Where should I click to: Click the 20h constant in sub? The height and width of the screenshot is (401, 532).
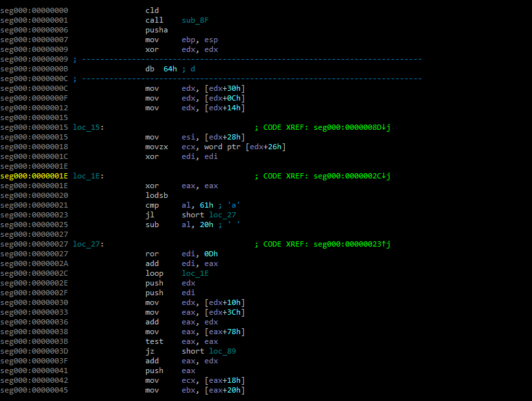coord(206,225)
